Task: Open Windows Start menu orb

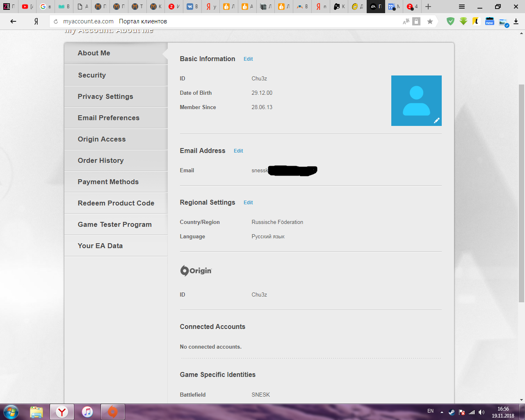Action: click(11, 412)
